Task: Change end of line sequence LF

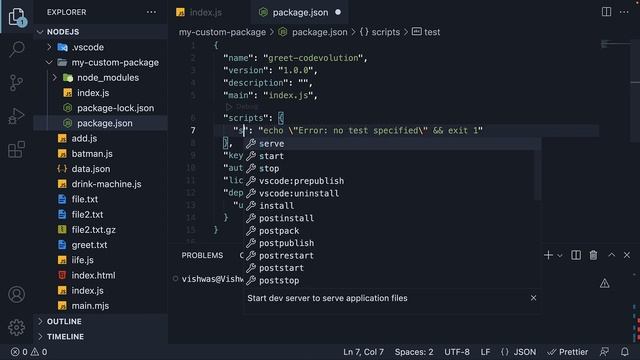Action: pos(485,352)
